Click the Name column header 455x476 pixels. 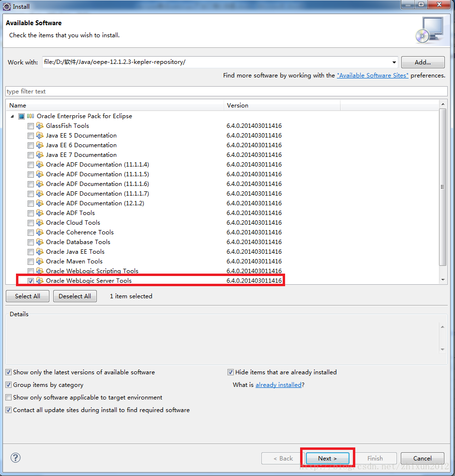coord(115,106)
